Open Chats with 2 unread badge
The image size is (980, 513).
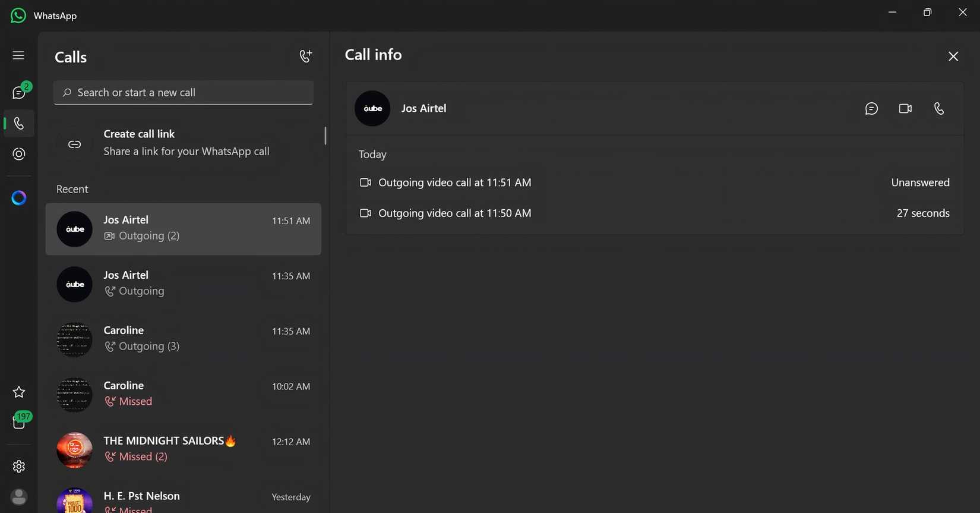point(19,92)
